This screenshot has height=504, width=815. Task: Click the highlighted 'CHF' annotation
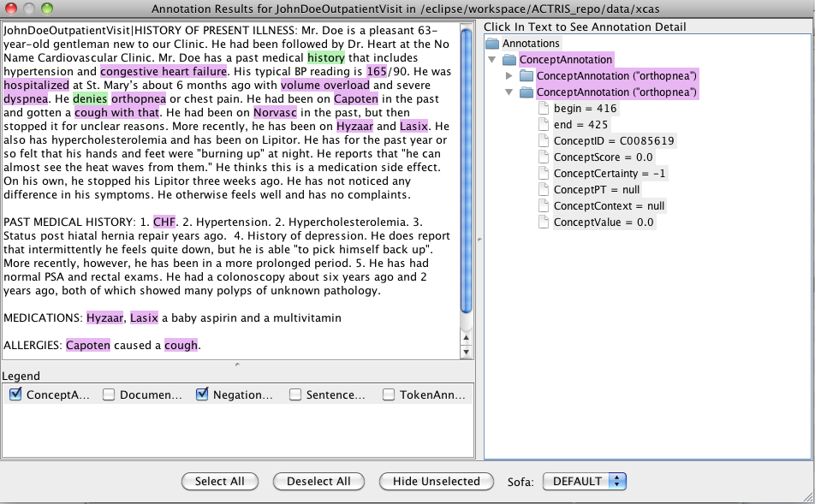pyautogui.click(x=164, y=222)
